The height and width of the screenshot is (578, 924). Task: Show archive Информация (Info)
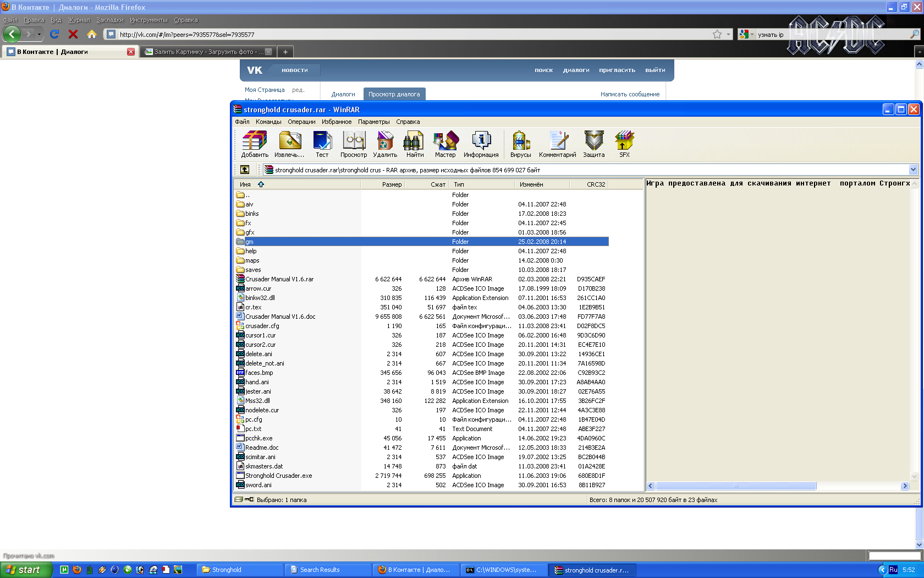(x=481, y=144)
